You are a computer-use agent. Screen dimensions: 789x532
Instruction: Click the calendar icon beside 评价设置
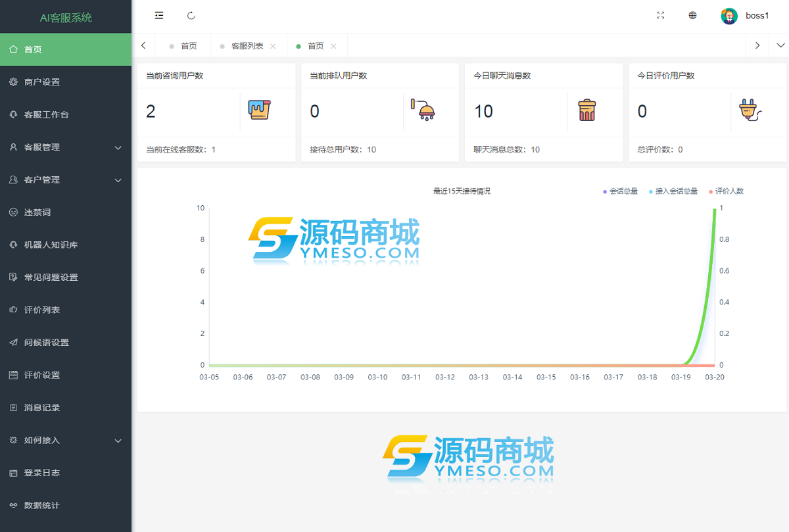[13, 375]
